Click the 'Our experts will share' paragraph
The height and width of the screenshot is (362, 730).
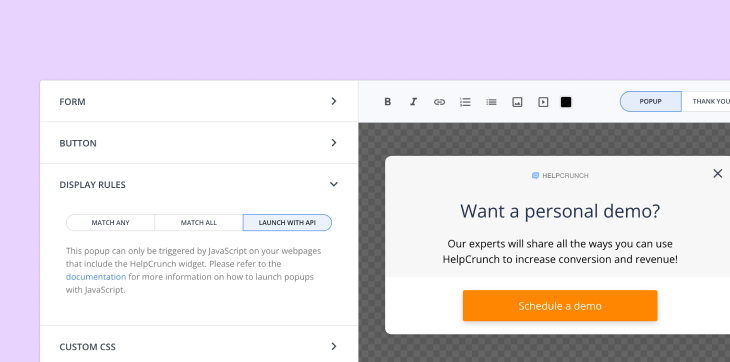(x=560, y=251)
